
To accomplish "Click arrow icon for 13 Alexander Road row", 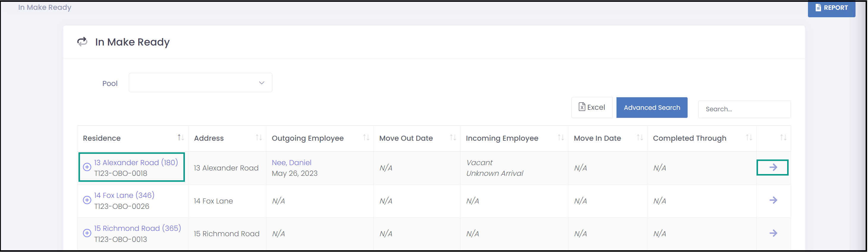I will point(773,167).
